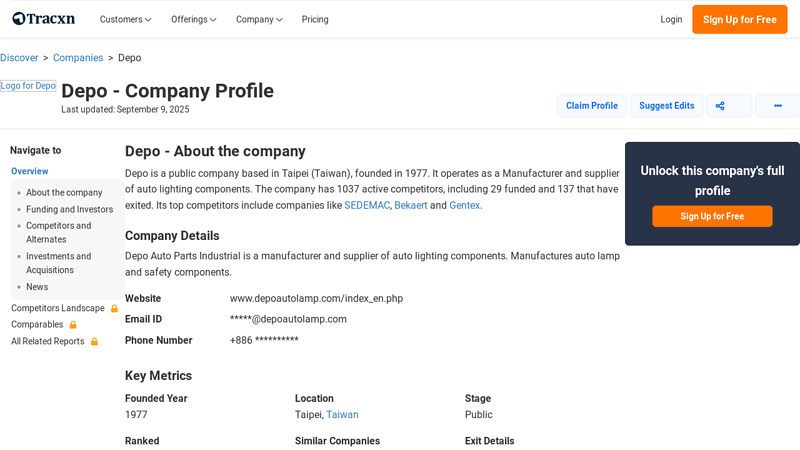Image resolution: width=800 pixels, height=450 pixels.
Task: Open the SEDEMAC competitor link
Action: 367,206
